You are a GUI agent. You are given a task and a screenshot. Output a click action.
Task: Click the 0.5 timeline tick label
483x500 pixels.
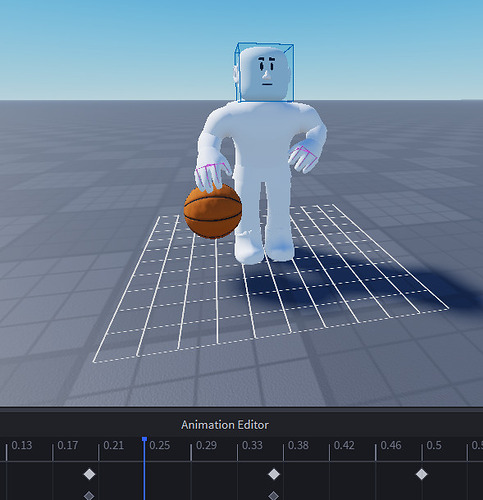tap(434, 445)
